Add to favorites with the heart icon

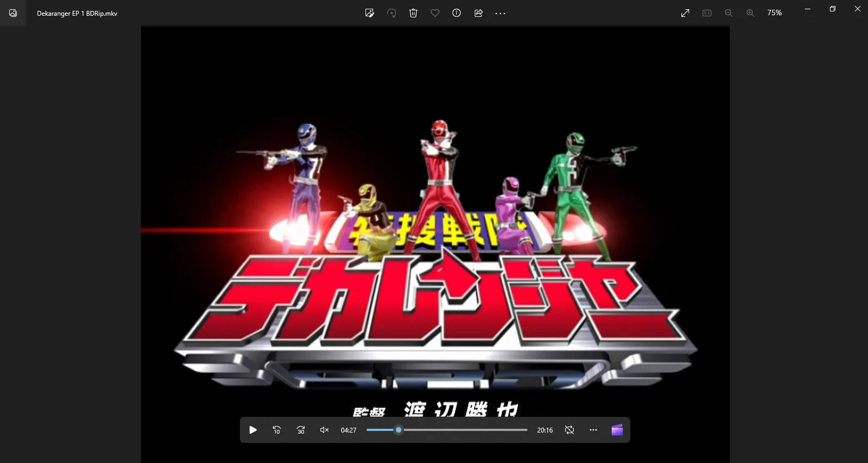(435, 13)
